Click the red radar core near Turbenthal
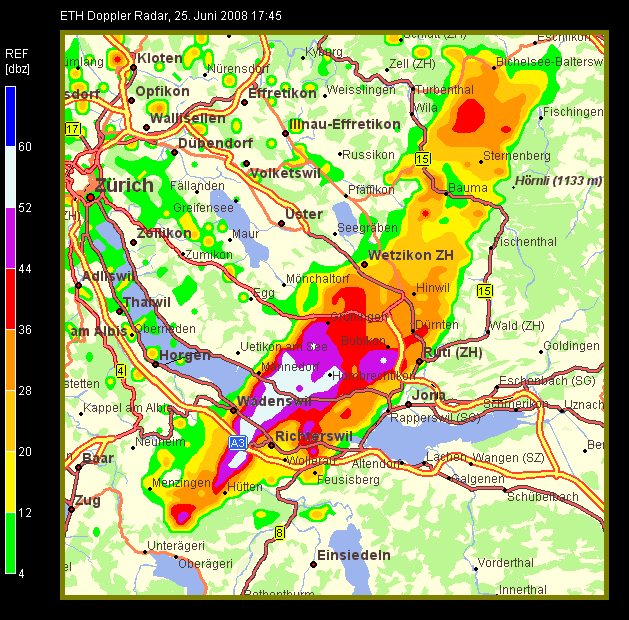The image size is (629, 620). [x=469, y=116]
